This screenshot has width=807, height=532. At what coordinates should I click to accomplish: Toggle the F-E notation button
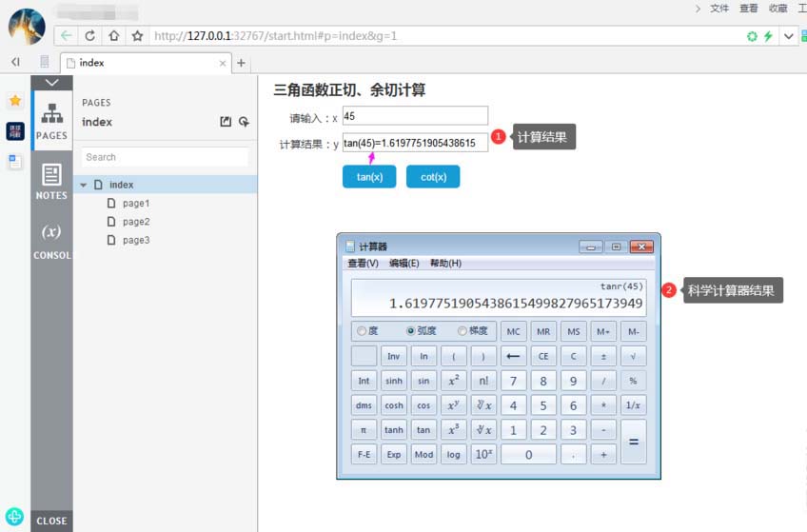(x=364, y=454)
